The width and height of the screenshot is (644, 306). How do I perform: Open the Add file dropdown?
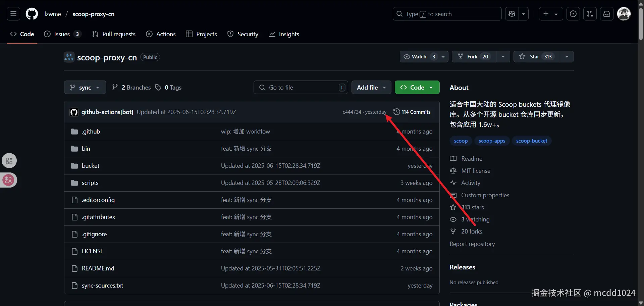371,87
